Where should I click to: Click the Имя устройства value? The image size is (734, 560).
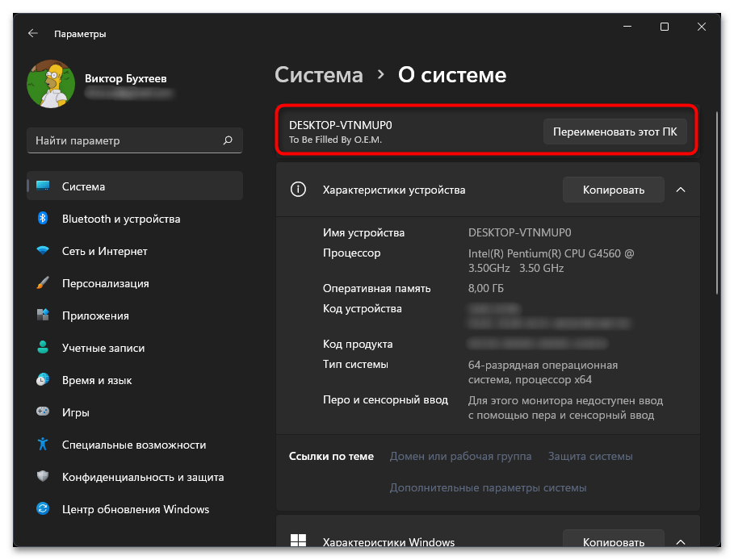519,232
